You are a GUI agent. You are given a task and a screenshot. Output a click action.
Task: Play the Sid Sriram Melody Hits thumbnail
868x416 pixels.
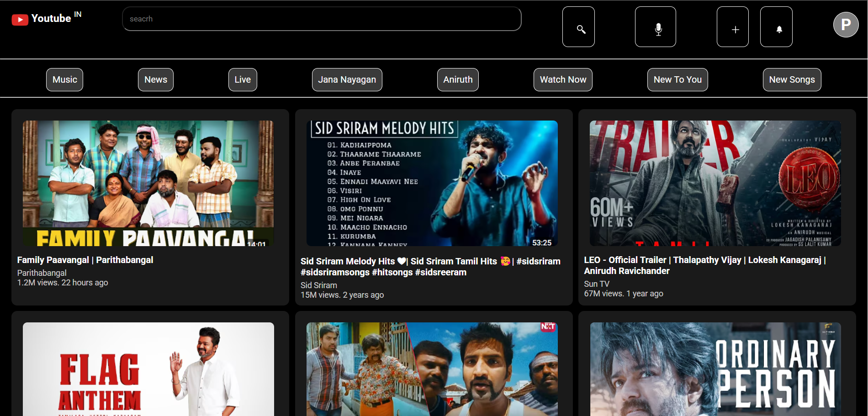(x=432, y=183)
